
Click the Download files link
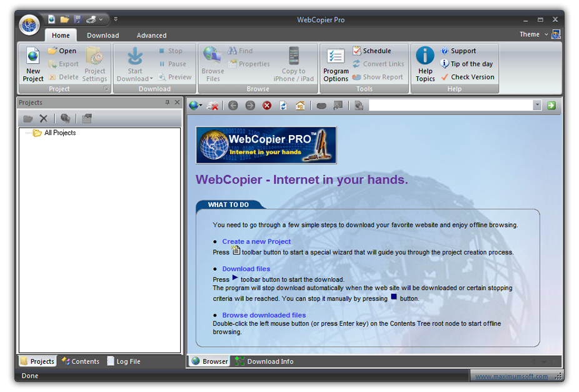click(x=246, y=269)
